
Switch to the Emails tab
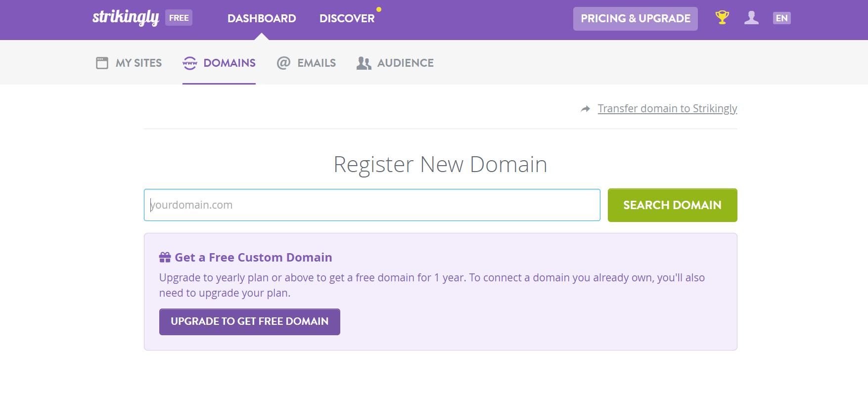pyautogui.click(x=317, y=63)
